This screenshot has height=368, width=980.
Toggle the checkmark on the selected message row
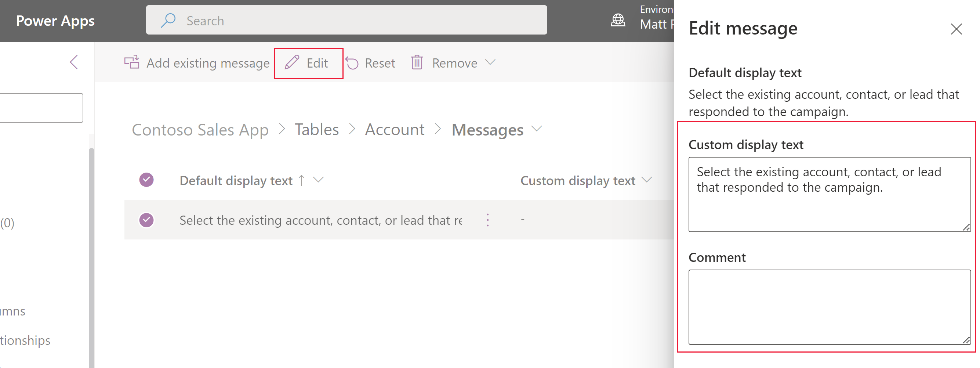click(146, 220)
